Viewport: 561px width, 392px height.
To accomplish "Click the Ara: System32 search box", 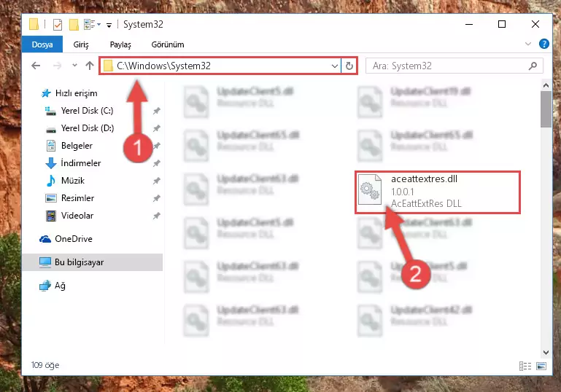I will [x=454, y=66].
